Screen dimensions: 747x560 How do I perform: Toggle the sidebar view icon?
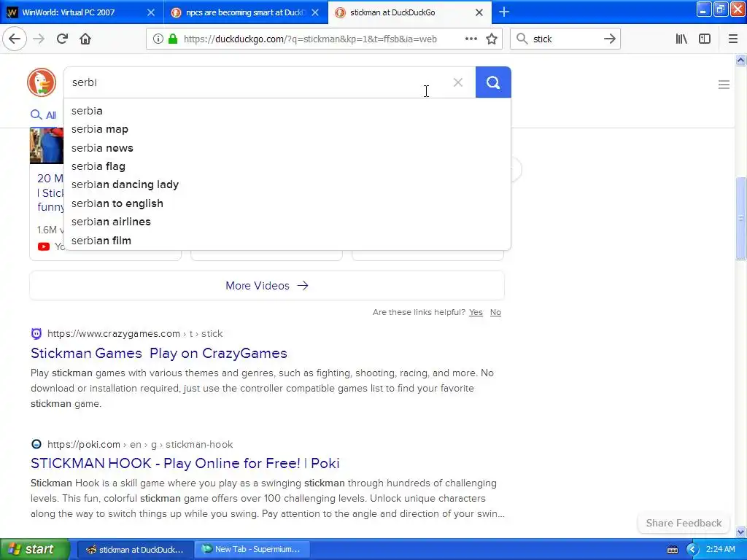point(705,39)
